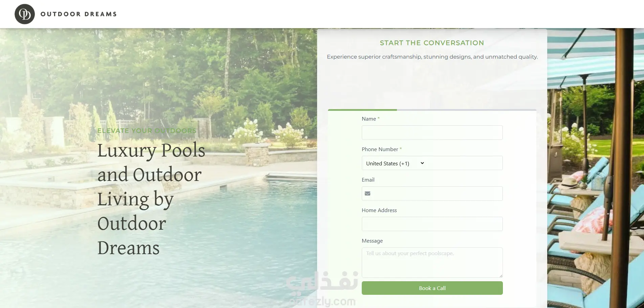Click the Name field label
The height and width of the screenshot is (308, 644).
coord(369,119)
